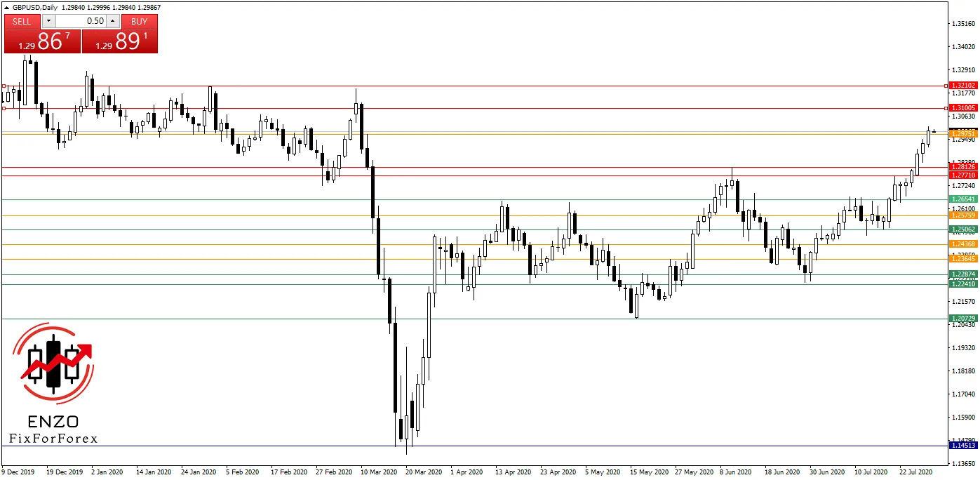
Task: Select the 1.31005 red price level label
Action: pos(962,108)
